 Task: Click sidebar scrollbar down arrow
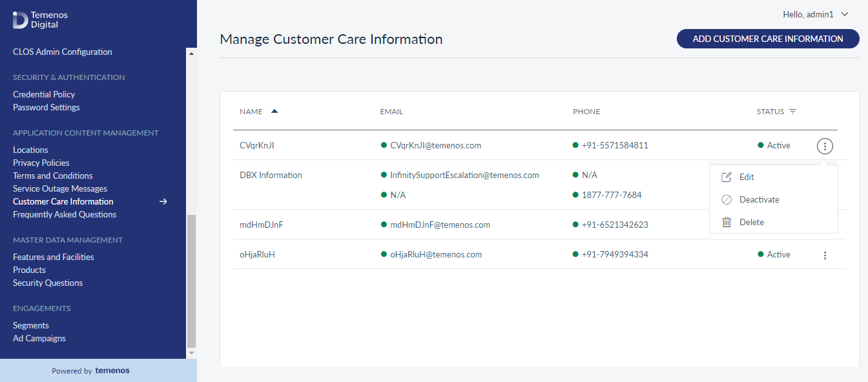[x=191, y=353]
